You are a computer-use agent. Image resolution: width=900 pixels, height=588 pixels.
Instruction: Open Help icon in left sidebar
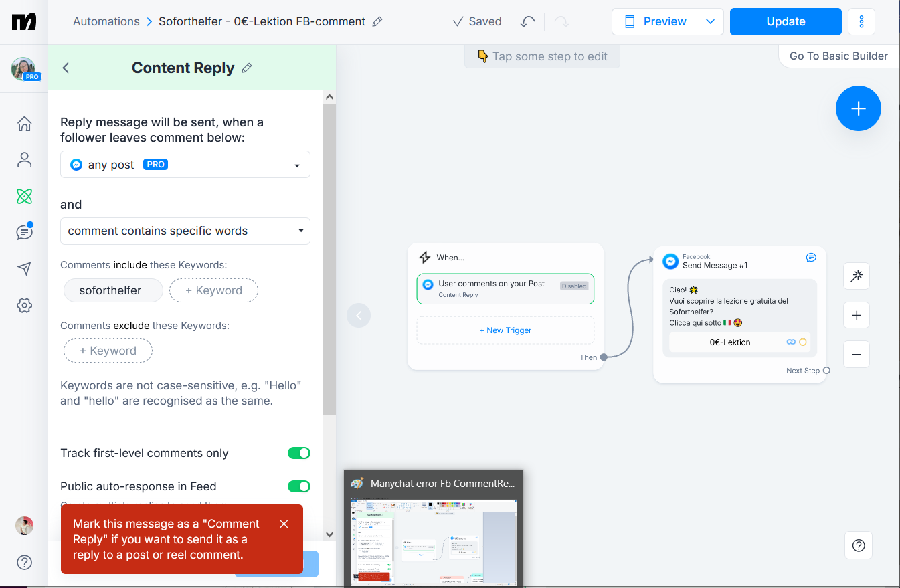point(24,562)
